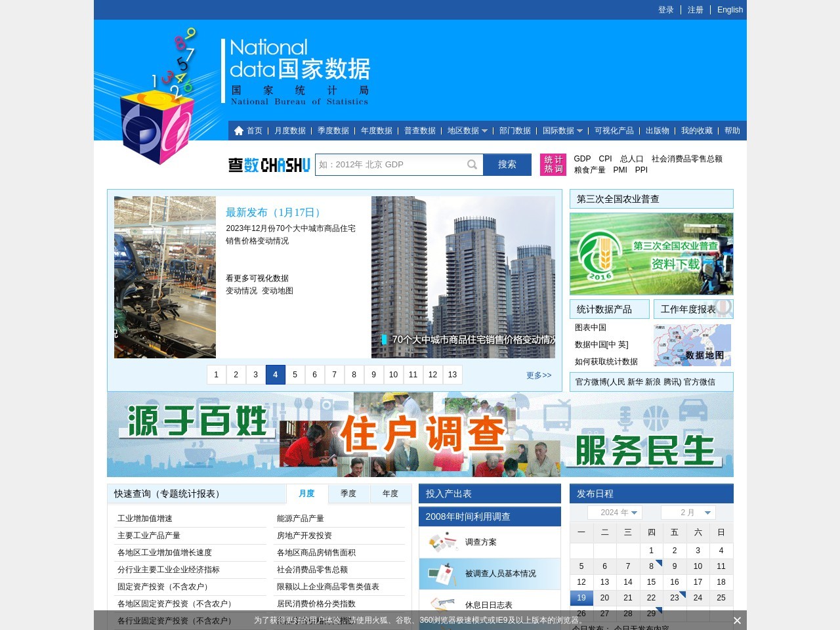Click the 数据地图 map thumbnail

pyautogui.click(x=692, y=345)
